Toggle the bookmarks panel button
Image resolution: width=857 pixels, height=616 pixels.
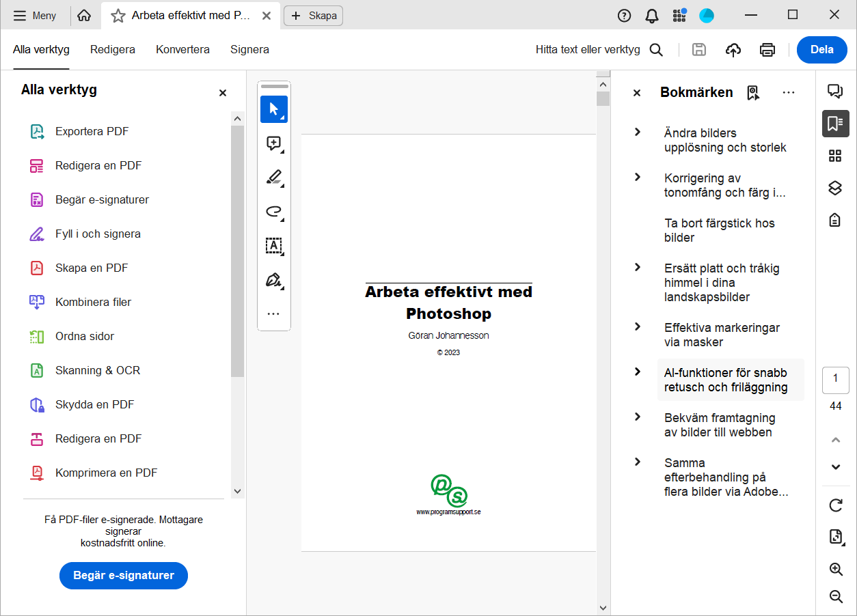835,124
